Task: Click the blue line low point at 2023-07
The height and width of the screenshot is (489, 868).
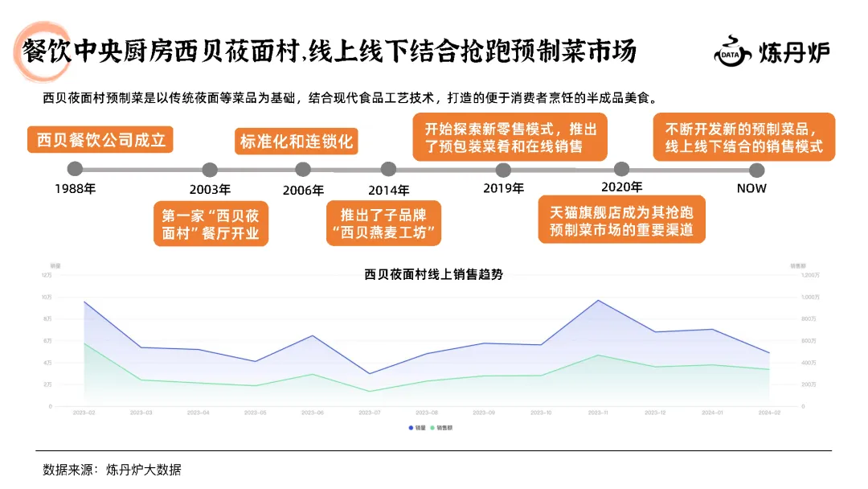Action: [369, 374]
